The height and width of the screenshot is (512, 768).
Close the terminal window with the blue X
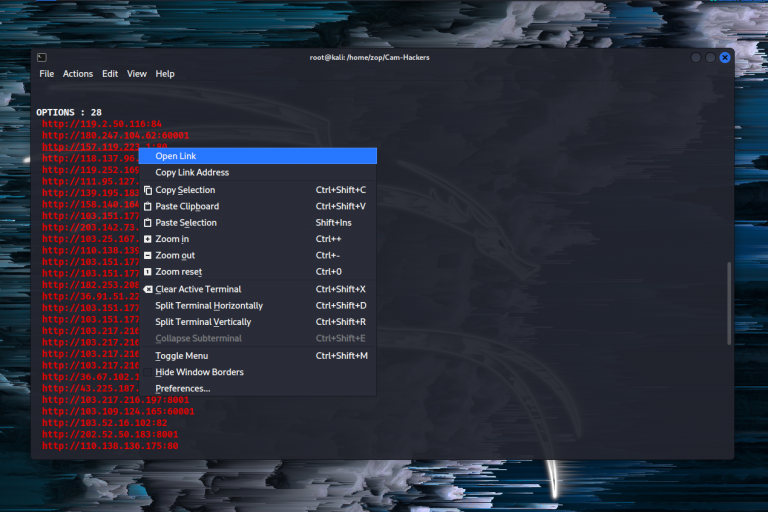coord(725,57)
